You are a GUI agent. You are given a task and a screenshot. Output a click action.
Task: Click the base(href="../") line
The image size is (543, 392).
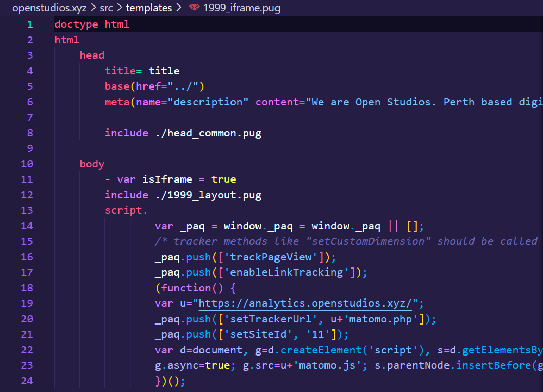(x=154, y=86)
